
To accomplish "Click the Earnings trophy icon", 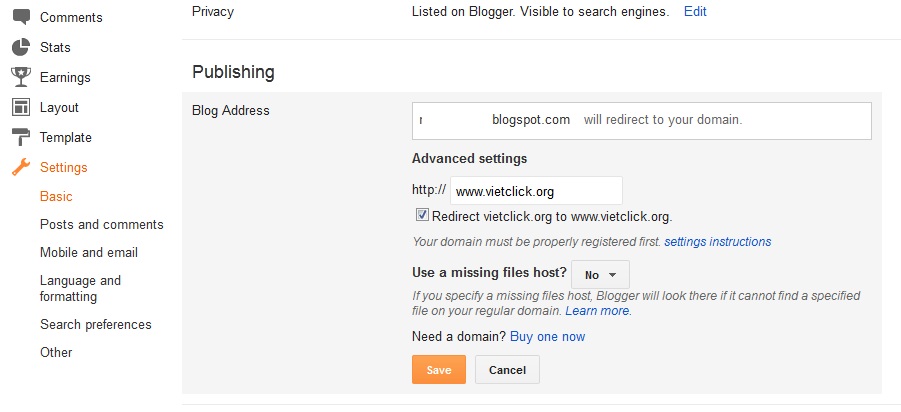I will pos(20,77).
